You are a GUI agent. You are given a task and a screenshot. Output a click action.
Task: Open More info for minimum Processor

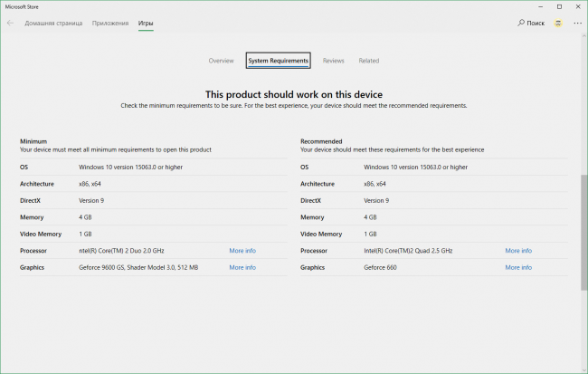pos(242,251)
